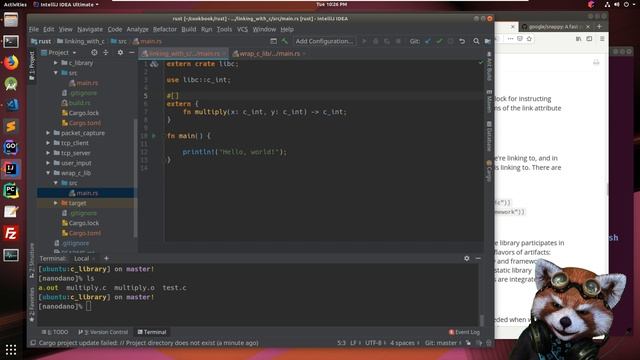Click the collapse all icon in Project panel
Image resolution: width=640 pixels, height=360 pixels.
(106, 53)
